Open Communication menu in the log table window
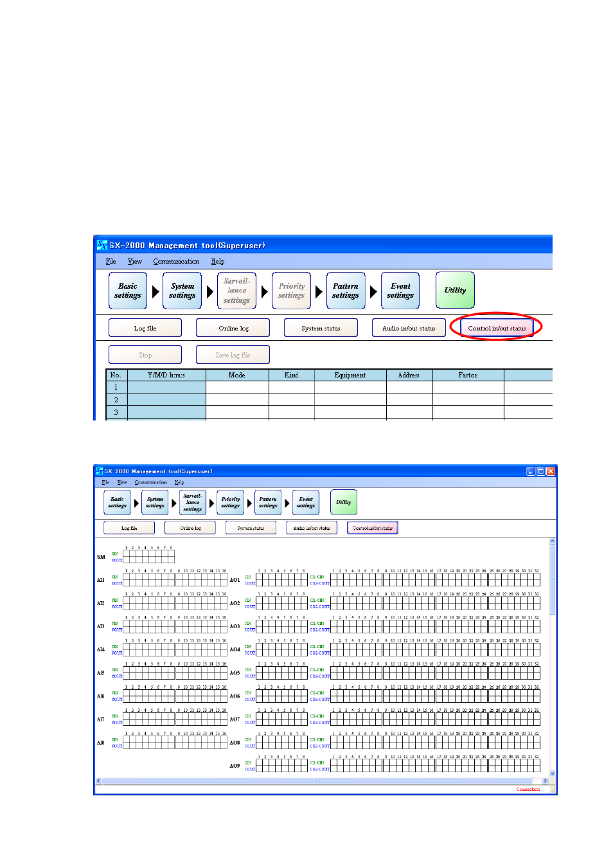Viewport: 613px width, 868px height. click(176, 262)
